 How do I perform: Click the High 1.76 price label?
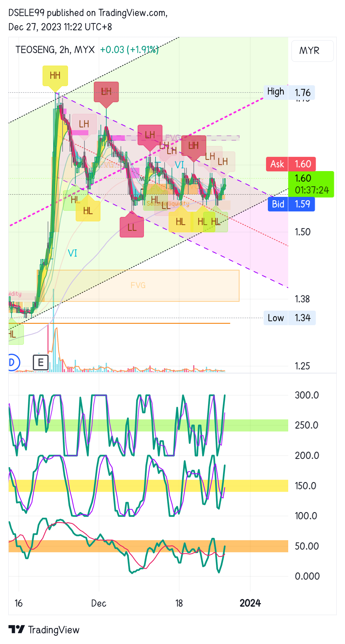click(289, 92)
